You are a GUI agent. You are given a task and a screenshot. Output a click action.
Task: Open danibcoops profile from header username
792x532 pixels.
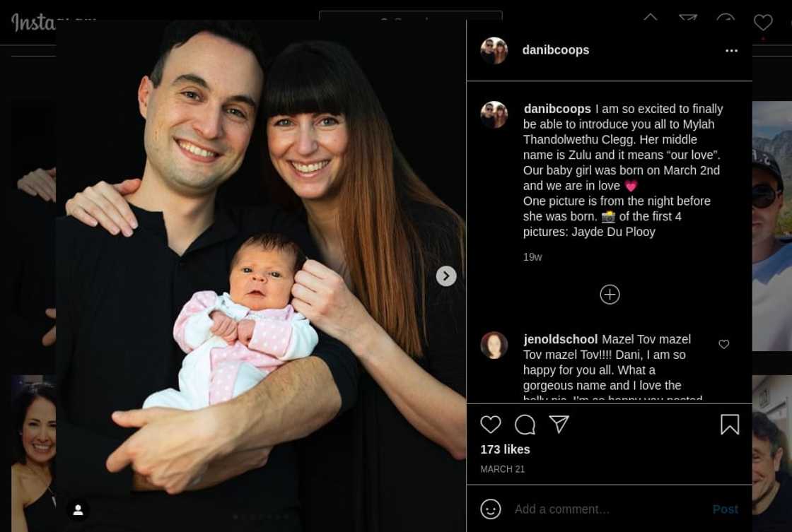[556, 50]
